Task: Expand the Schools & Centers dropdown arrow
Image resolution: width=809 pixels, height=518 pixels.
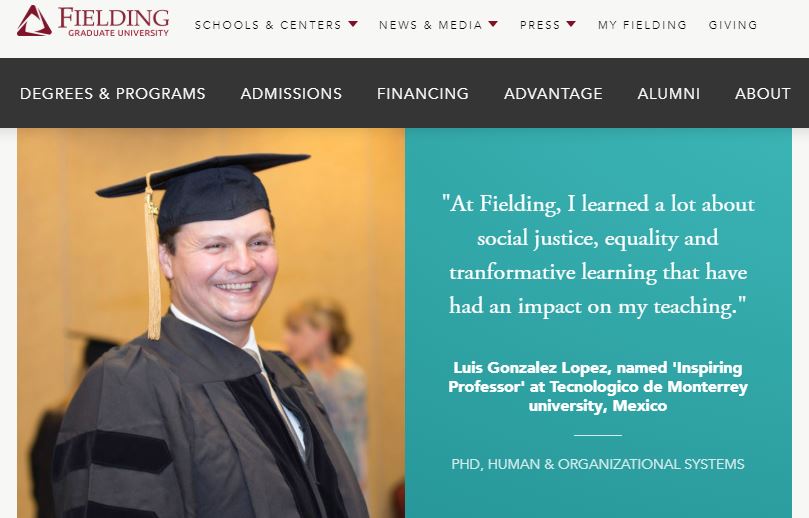Action: [353, 24]
